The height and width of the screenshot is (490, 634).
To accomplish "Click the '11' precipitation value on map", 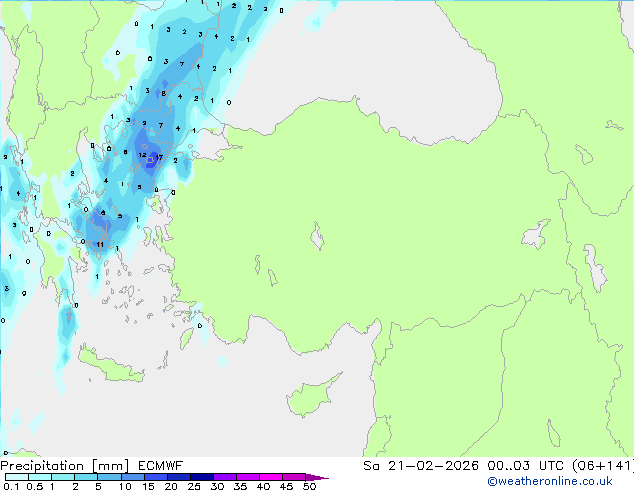I will tap(100, 244).
